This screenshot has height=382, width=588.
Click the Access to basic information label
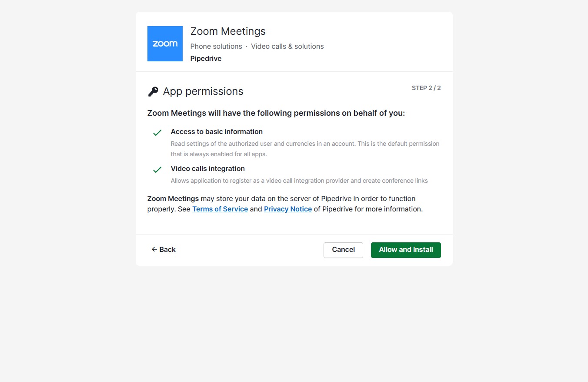pos(217,131)
